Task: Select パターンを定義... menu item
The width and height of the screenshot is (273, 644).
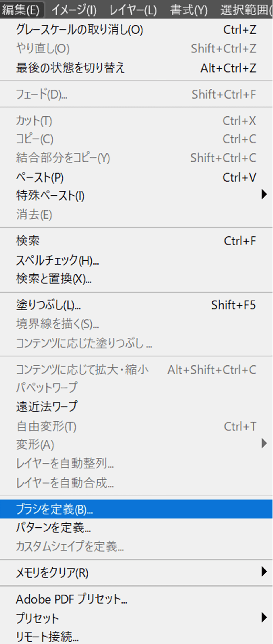Action: [53, 528]
